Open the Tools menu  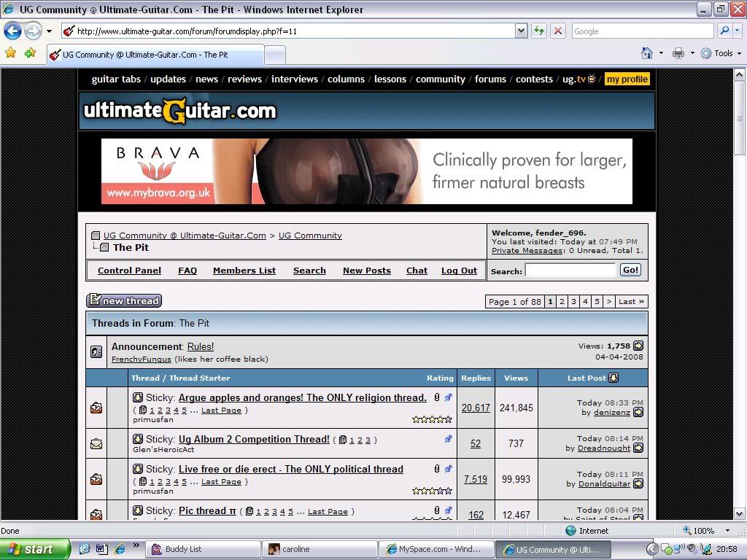[721, 52]
